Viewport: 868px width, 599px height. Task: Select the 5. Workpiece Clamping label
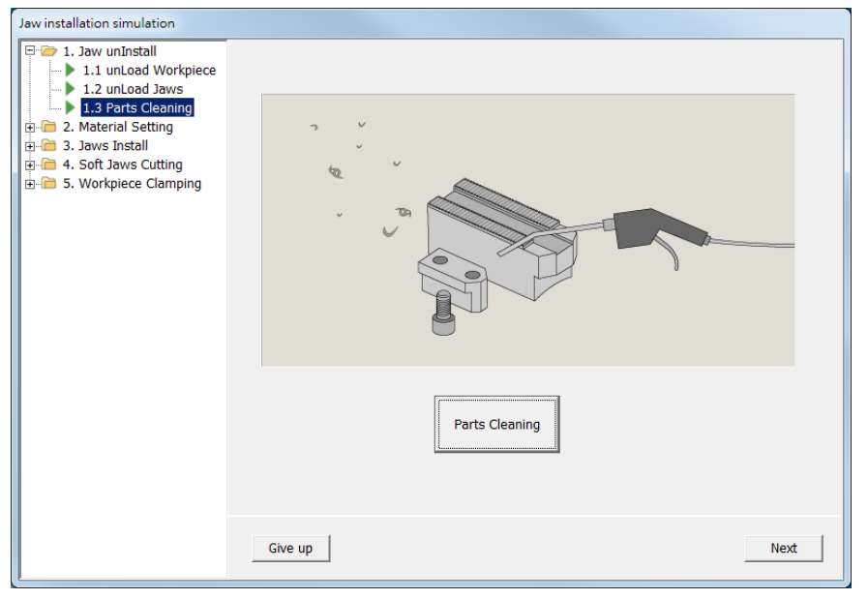pos(132,183)
